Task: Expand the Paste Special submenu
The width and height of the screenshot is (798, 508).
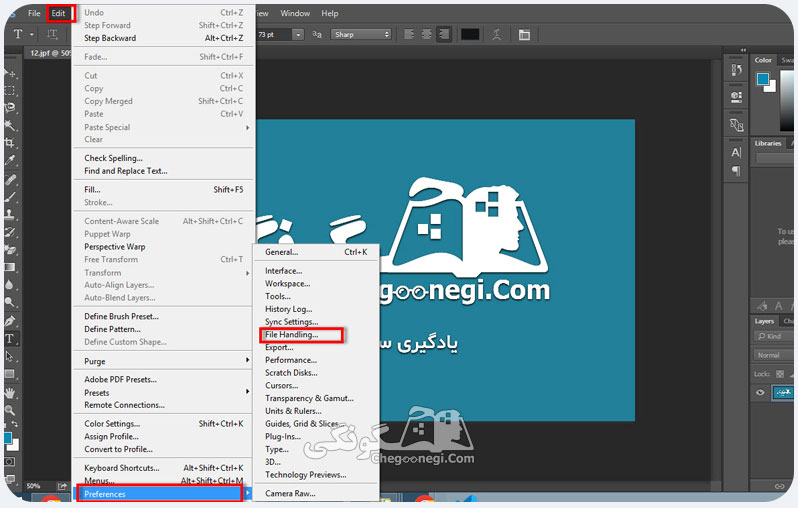Action: click(164, 127)
